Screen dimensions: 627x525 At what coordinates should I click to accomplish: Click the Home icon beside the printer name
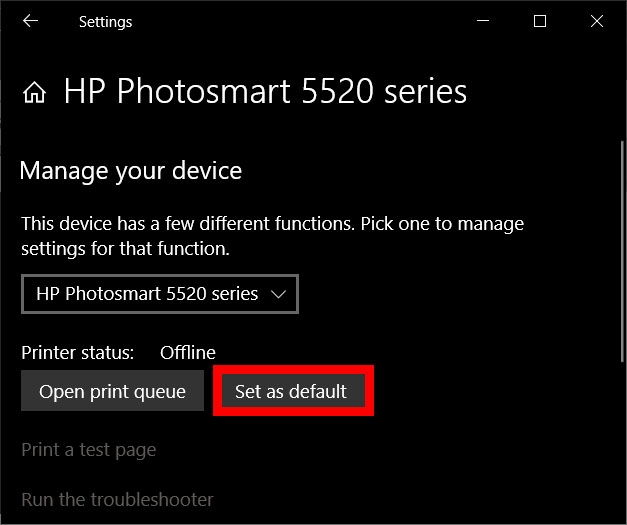(35, 94)
